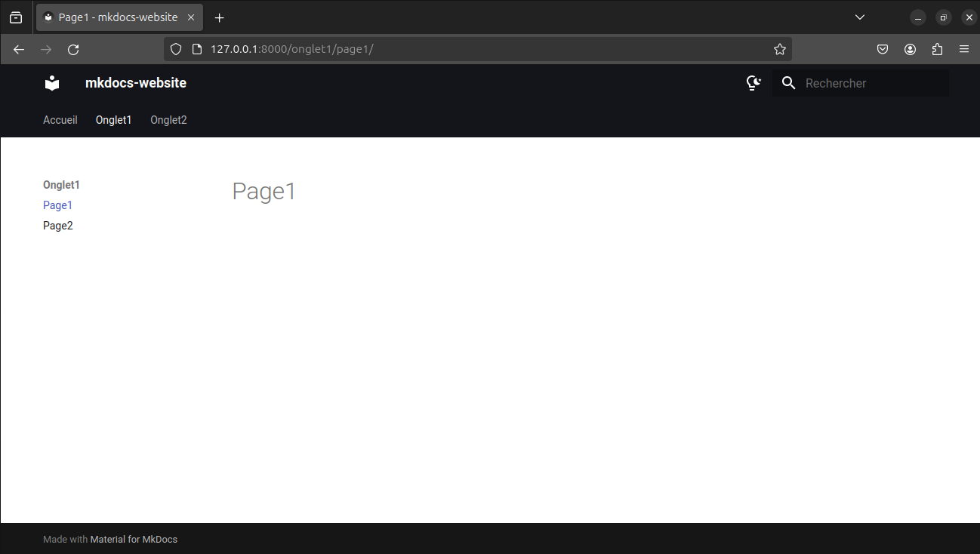Open the Firefox account icon
This screenshot has width=980, height=554.
[910, 49]
